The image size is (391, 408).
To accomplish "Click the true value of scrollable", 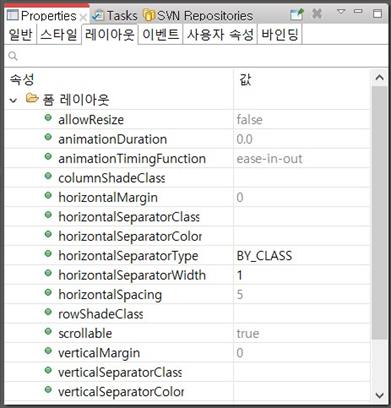I will [248, 333].
